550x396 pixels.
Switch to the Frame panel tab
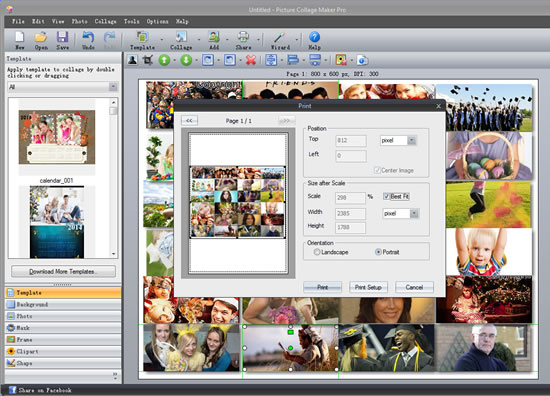tap(63, 340)
